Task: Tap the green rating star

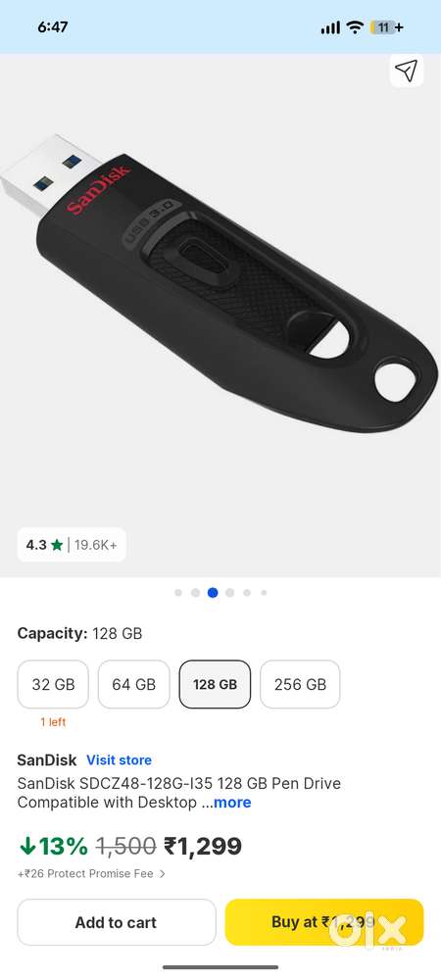Action: (x=57, y=545)
